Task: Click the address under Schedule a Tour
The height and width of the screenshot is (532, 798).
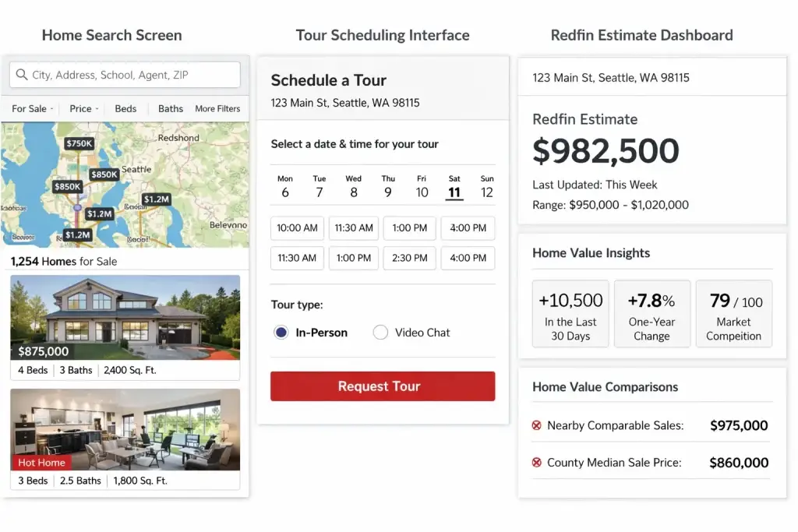Action: (x=345, y=103)
